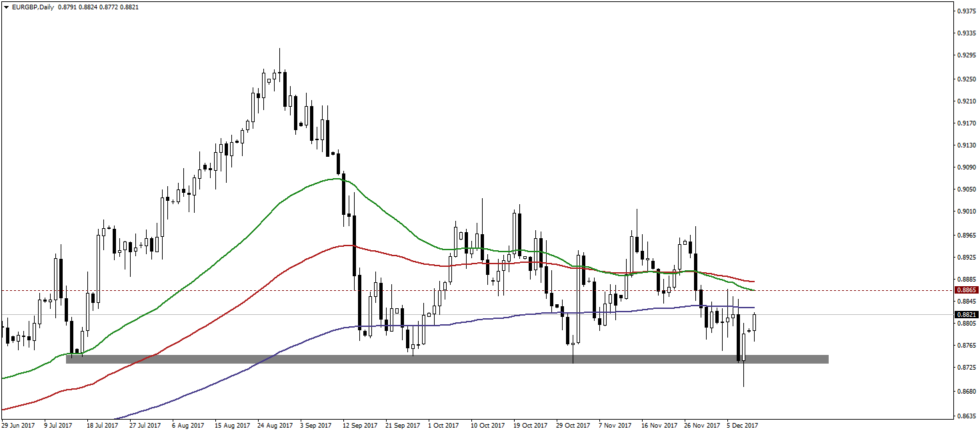
Task: Click the close value 0.8821 in the header
Action: [x=131, y=7]
